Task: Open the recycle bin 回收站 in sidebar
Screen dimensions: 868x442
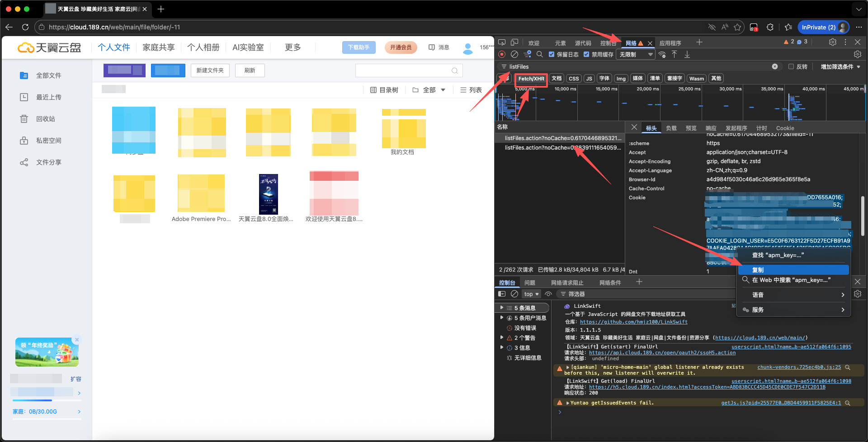Action: tap(45, 119)
